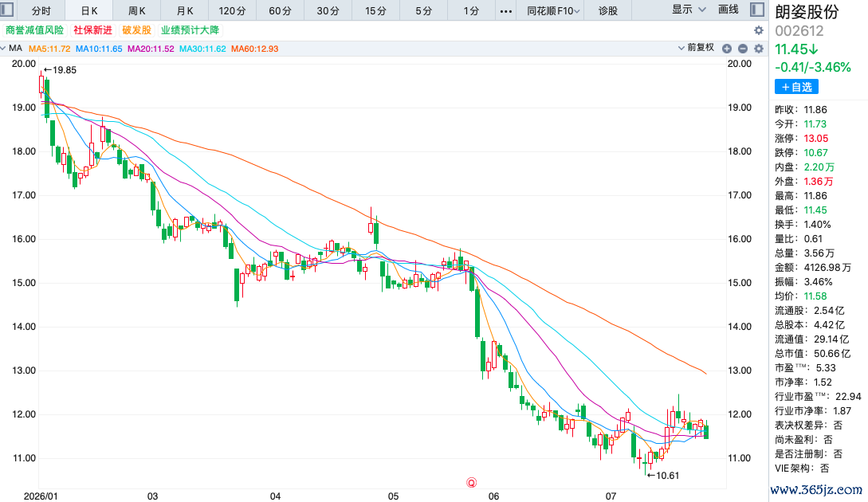Click the red Q event marker on the timeline

coord(472,483)
